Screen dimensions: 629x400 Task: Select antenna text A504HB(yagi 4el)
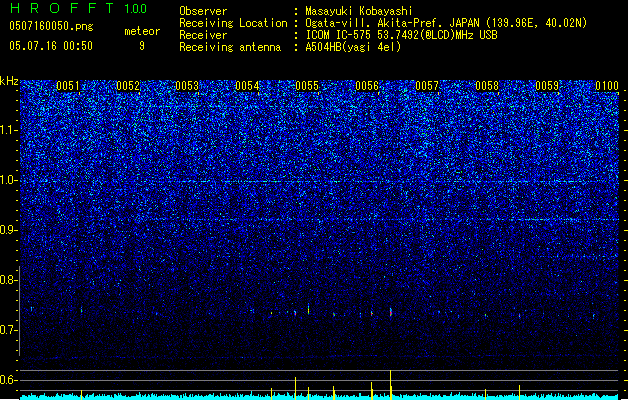[x=353, y=47]
